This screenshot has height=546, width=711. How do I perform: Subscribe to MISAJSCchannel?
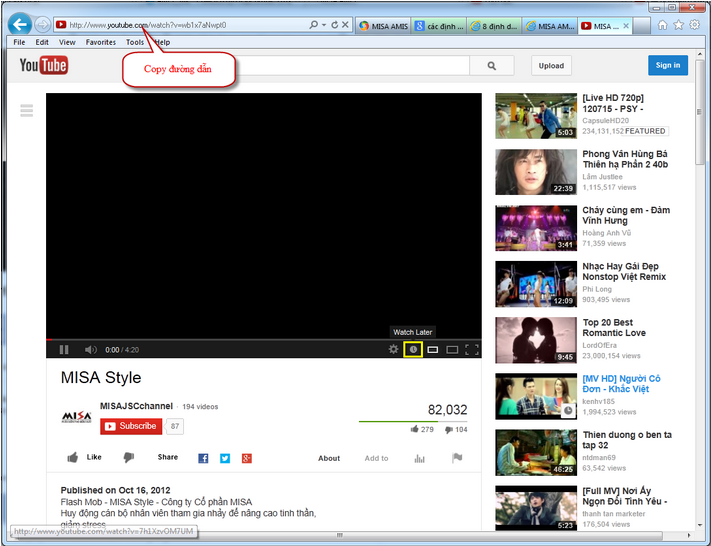131,426
